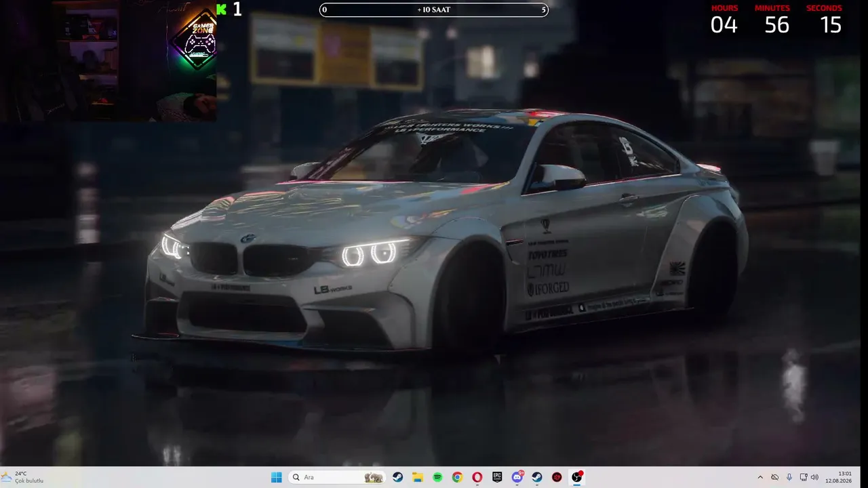Switch to the Steam window next to Discord
868x488 pixels.
[x=537, y=477]
